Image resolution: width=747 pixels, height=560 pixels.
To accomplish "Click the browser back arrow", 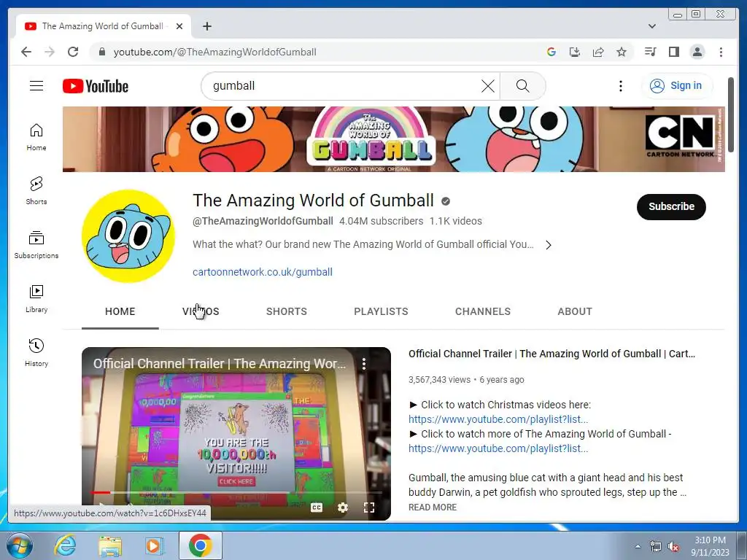I will (x=26, y=52).
